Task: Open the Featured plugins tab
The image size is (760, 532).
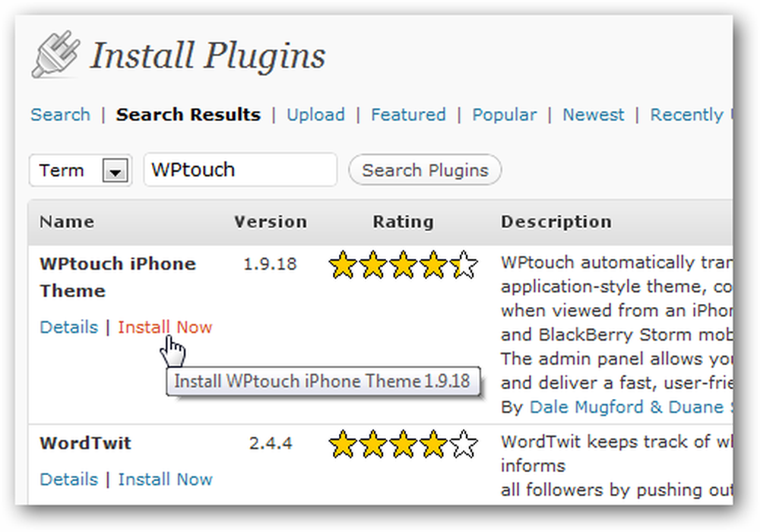Action: point(408,115)
